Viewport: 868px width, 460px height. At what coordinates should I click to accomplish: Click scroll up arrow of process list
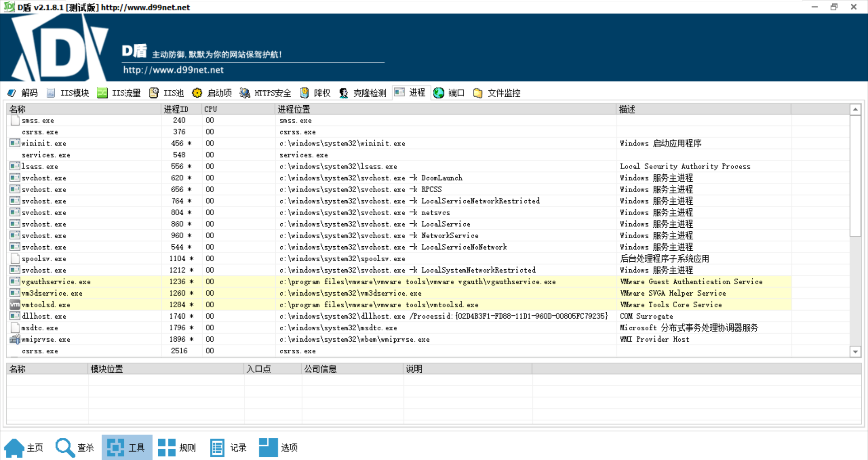pos(855,109)
